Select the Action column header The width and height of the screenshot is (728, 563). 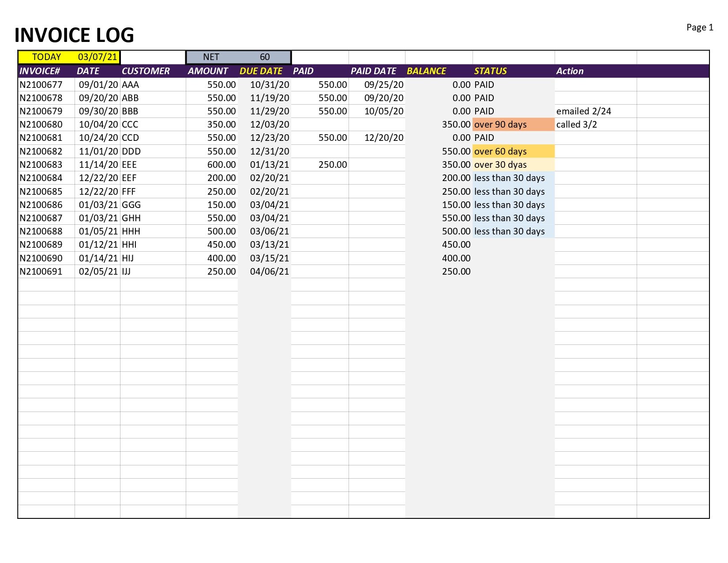point(570,71)
